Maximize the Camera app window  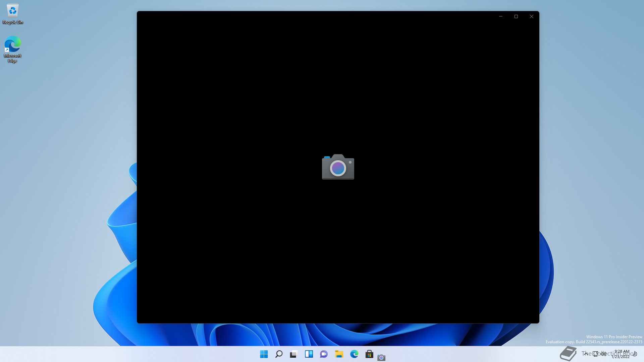516,16
